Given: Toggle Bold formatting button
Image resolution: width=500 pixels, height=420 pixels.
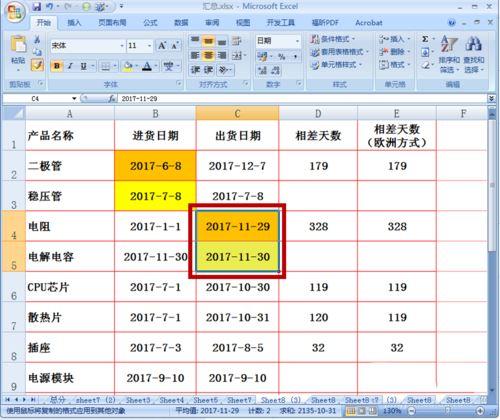Looking at the screenshot, I should click(x=57, y=66).
